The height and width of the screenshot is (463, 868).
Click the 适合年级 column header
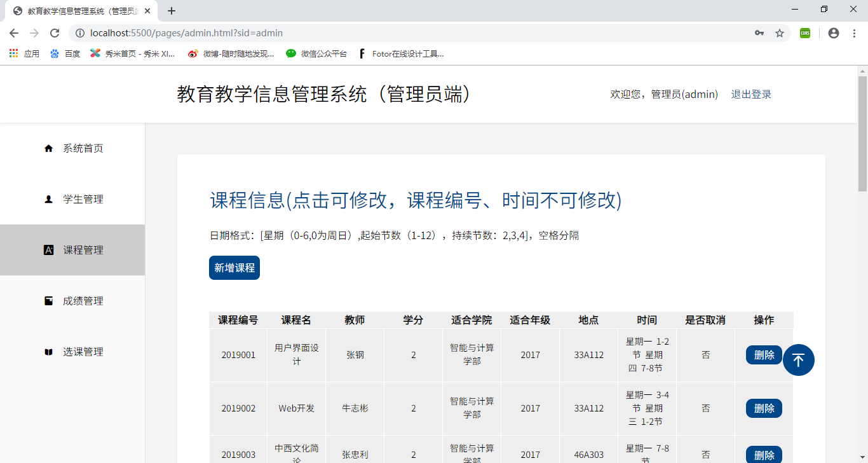coord(531,320)
